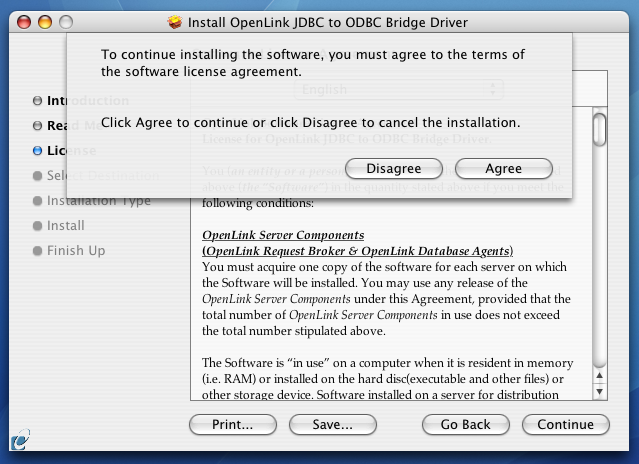Click the Continue button

(x=566, y=424)
